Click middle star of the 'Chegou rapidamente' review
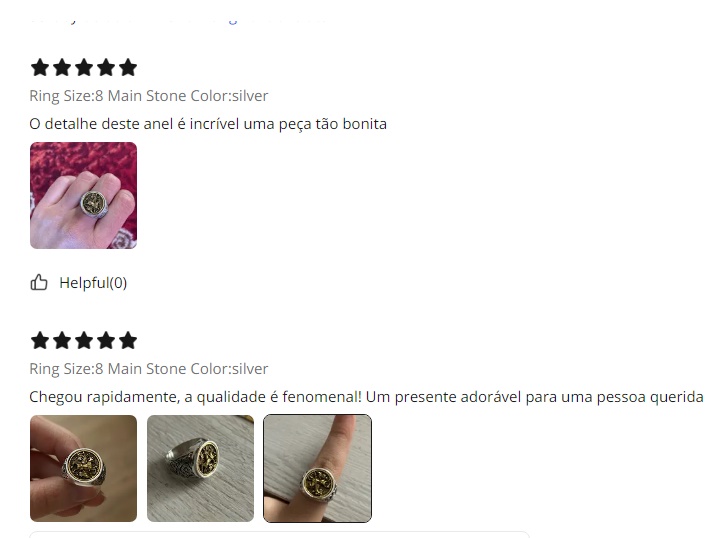 click(x=84, y=341)
